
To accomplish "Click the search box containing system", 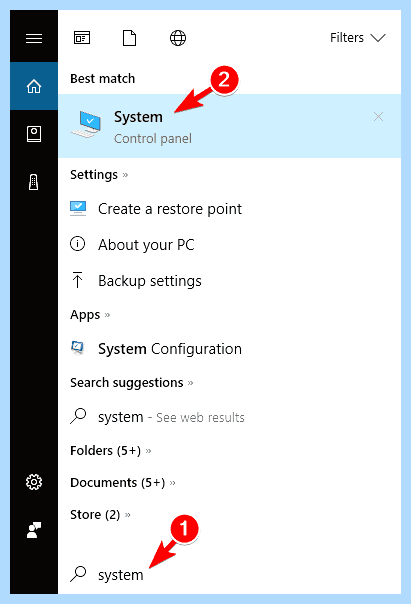I will [x=230, y=575].
